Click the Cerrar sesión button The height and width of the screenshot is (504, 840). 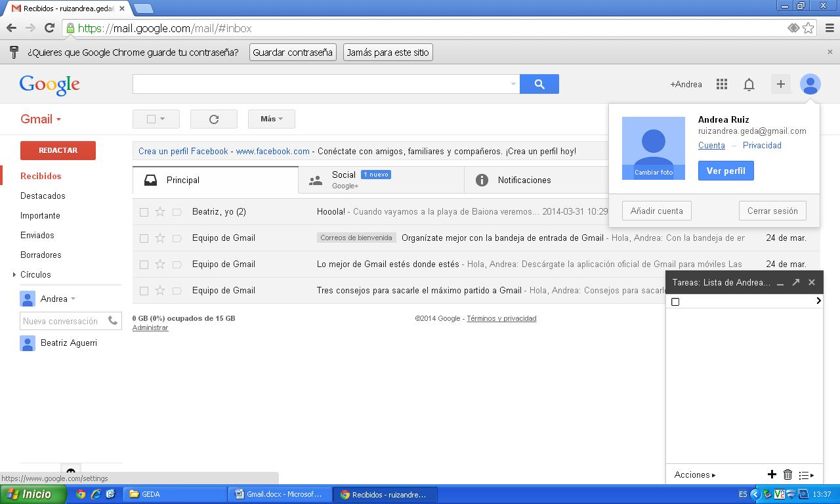772,211
